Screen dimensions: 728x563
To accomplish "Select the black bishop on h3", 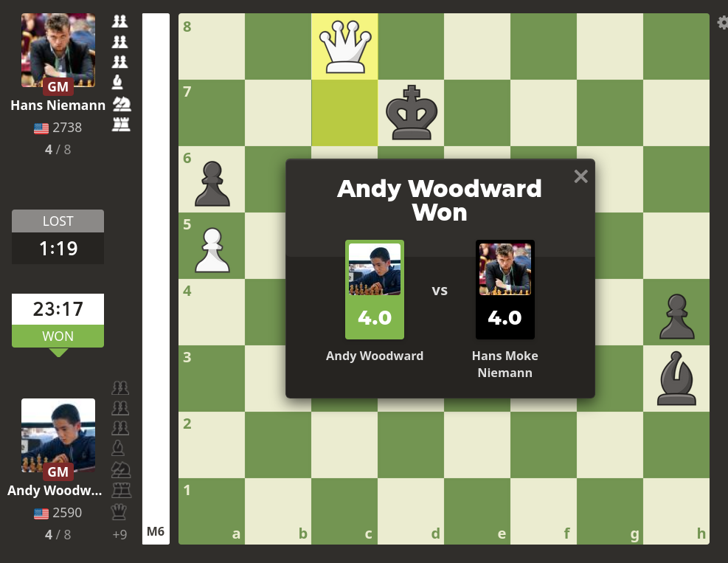I will coord(676,379).
